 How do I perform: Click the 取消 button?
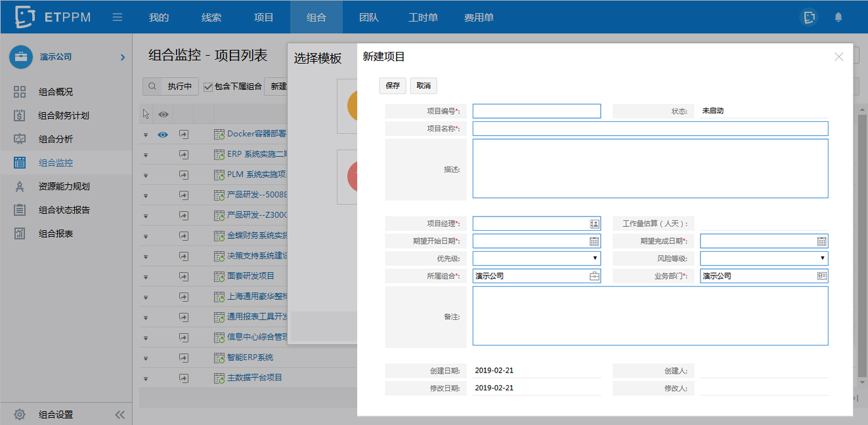(423, 86)
